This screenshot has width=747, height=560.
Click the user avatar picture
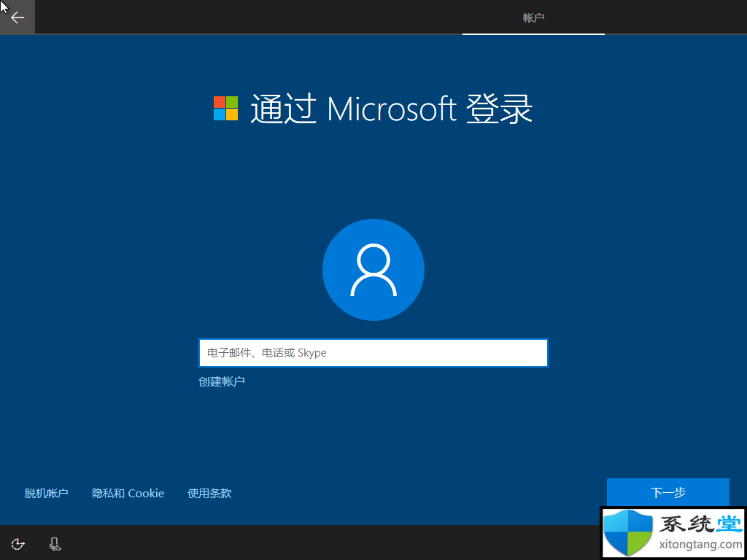[x=373, y=270]
